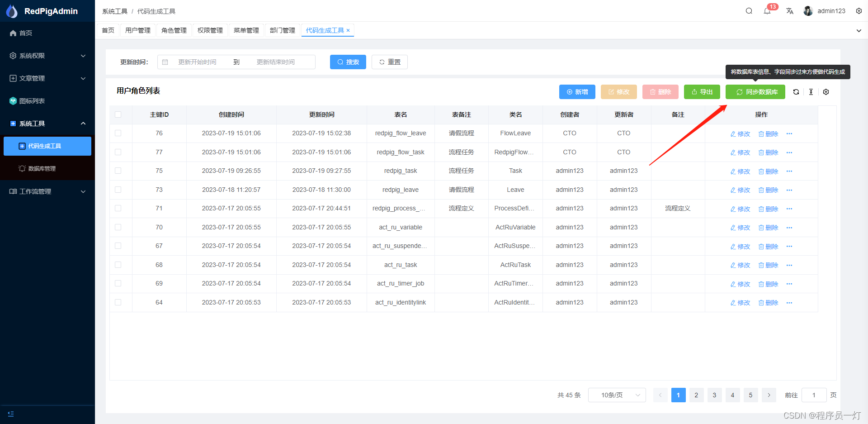Click the 更新结束时间 date field
Viewport: 868px width, 424px height.
tap(276, 62)
